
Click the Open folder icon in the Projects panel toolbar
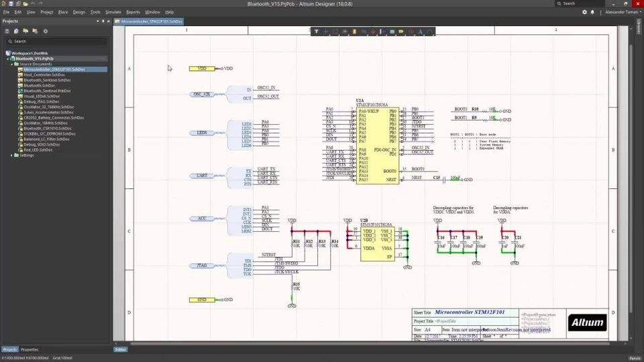coord(25,31)
